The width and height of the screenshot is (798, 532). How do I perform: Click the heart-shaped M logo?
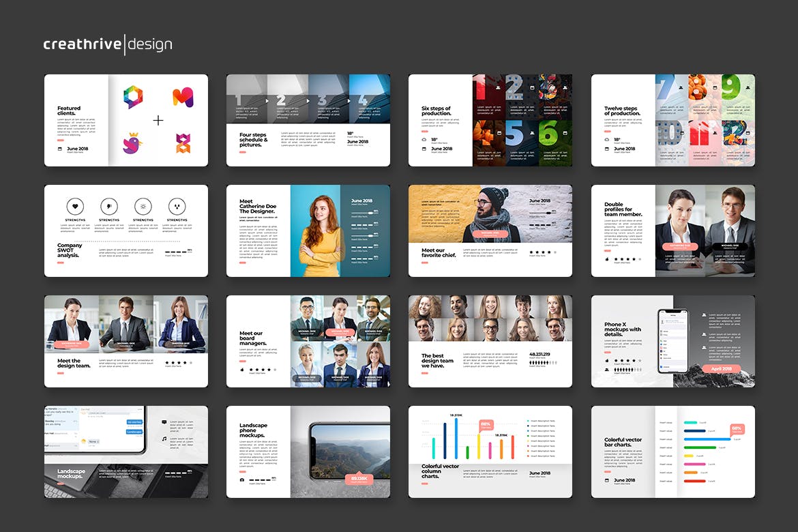click(182, 97)
